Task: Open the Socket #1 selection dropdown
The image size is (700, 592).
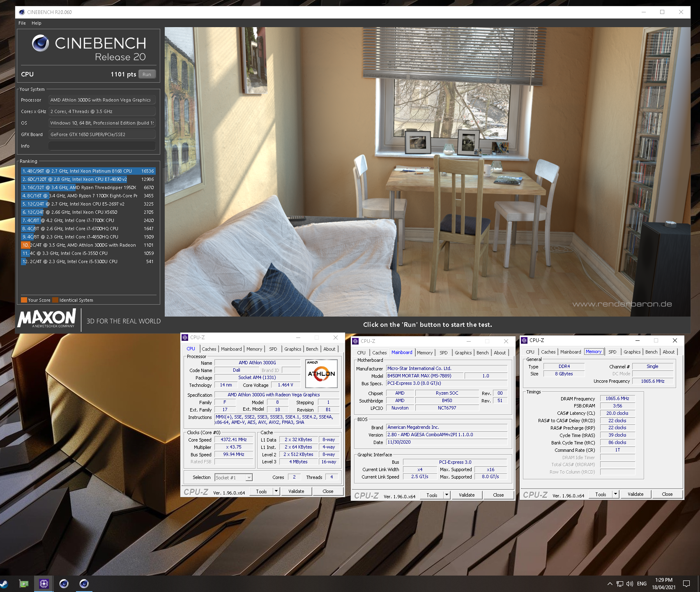Action: coord(234,477)
